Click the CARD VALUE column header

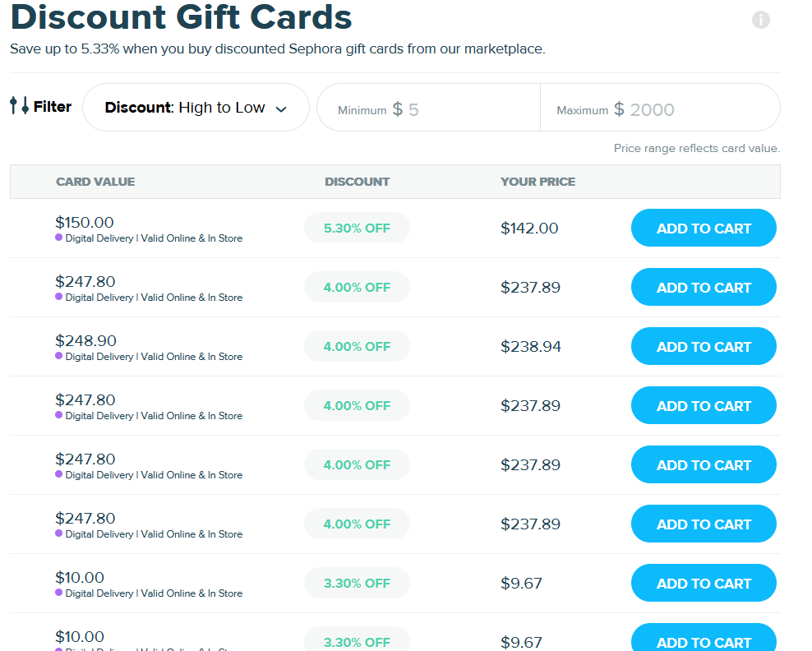point(95,182)
